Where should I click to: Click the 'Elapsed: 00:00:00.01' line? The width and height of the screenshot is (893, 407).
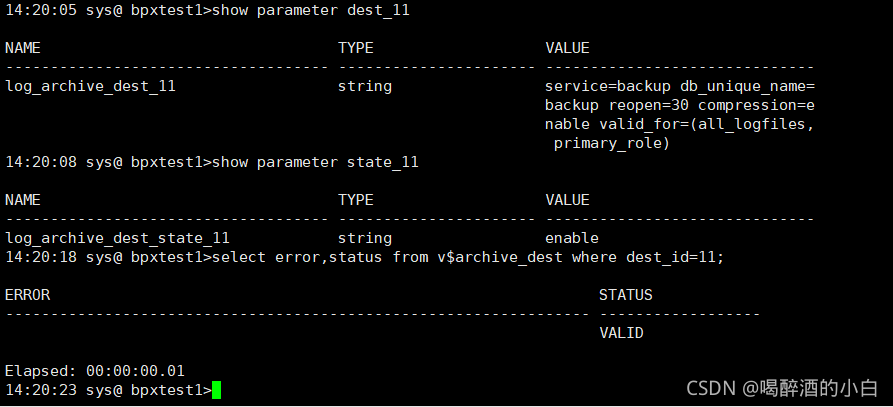point(95,371)
